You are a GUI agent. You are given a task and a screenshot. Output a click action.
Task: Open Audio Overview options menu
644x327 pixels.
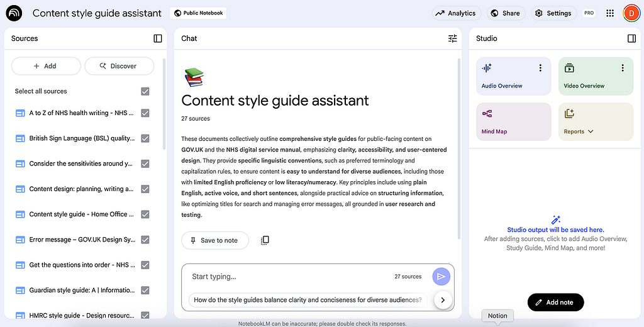(540, 68)
